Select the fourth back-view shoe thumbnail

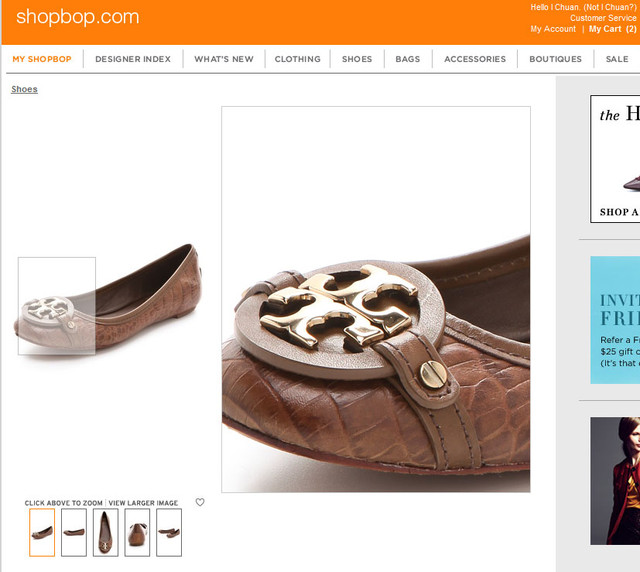(x=137, y=532)
